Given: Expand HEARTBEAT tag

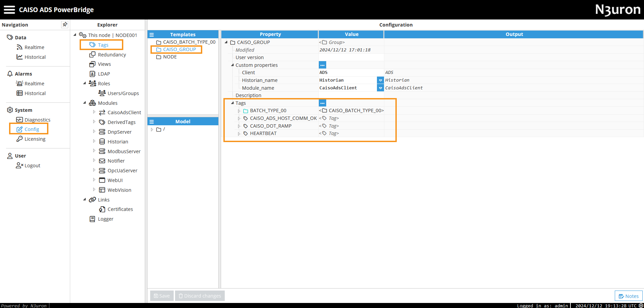Looking at the screenshot, I should point(239,134).
